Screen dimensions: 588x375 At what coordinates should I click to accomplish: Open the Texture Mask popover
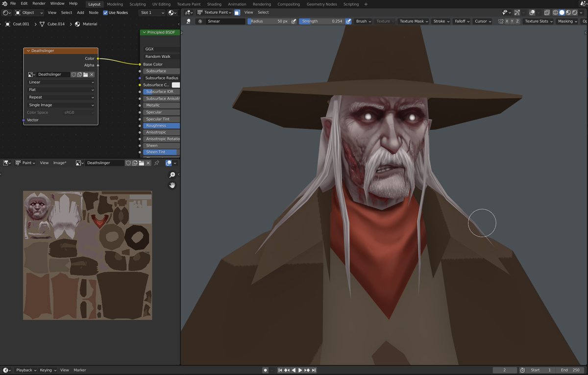click(413, 21)
